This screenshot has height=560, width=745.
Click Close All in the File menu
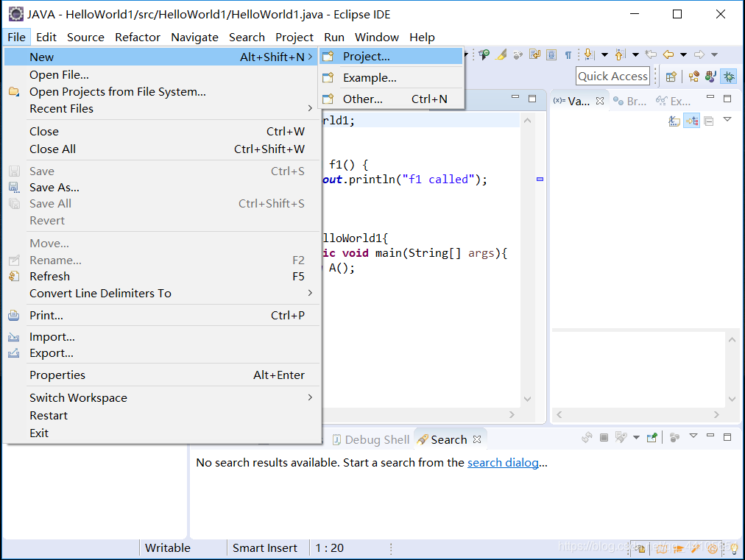[162, 149]
